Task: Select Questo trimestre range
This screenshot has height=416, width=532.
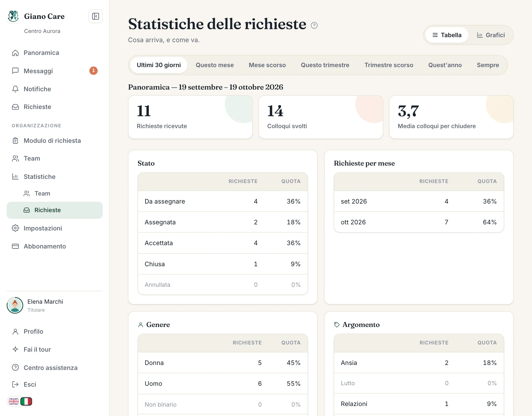Action: [x=325, y=65]
